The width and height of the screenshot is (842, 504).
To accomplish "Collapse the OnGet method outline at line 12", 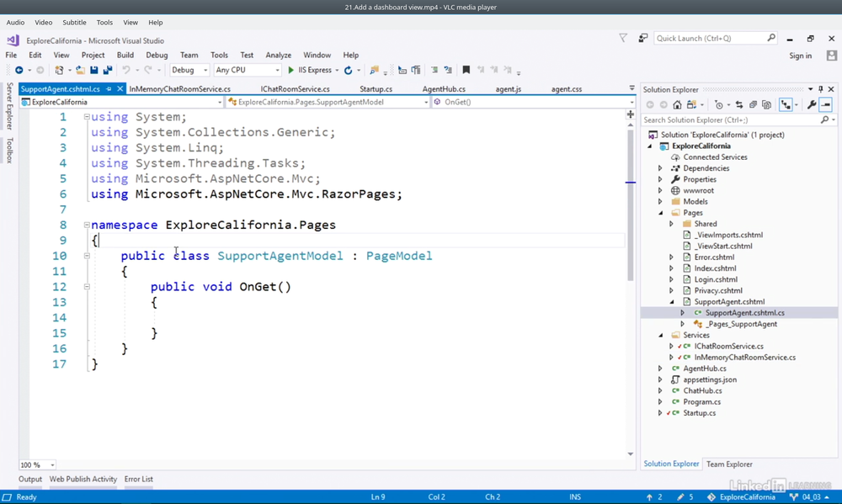I will [87, 287].
